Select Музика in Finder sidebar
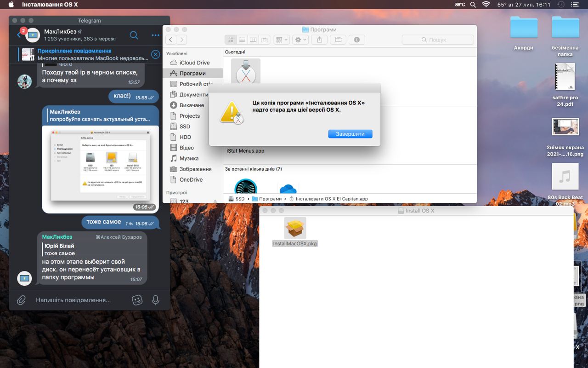The image size is (588, 368). (x=192, y=158)
